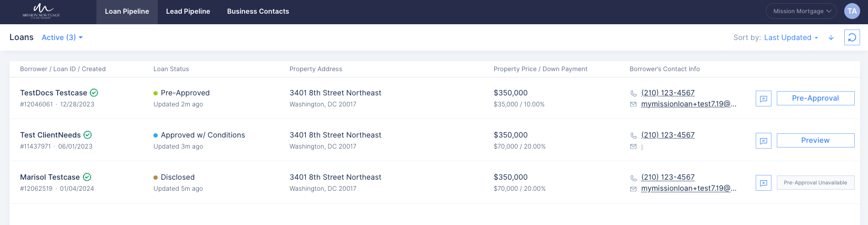Click the Pre-Approval button for TestDocs Testcase
The height and width of the screenshot is (225, 868).
(815, 98)
